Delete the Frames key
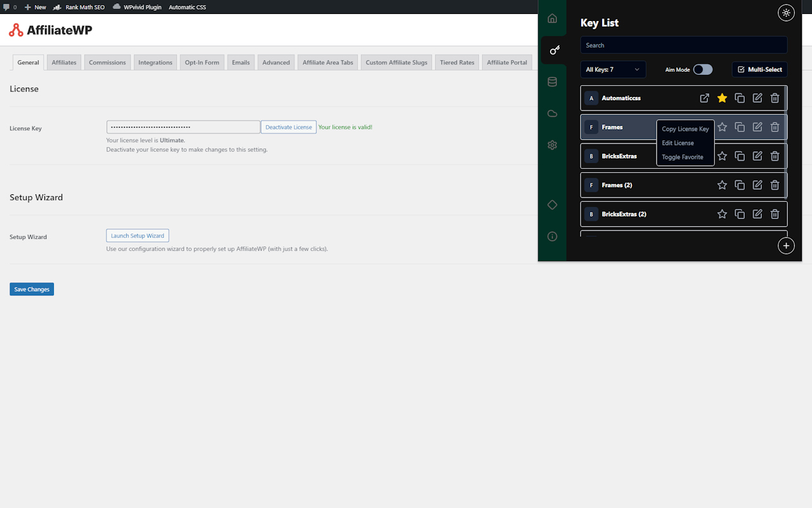The height and width of the screenshot is (508, 812). (775, 127)
